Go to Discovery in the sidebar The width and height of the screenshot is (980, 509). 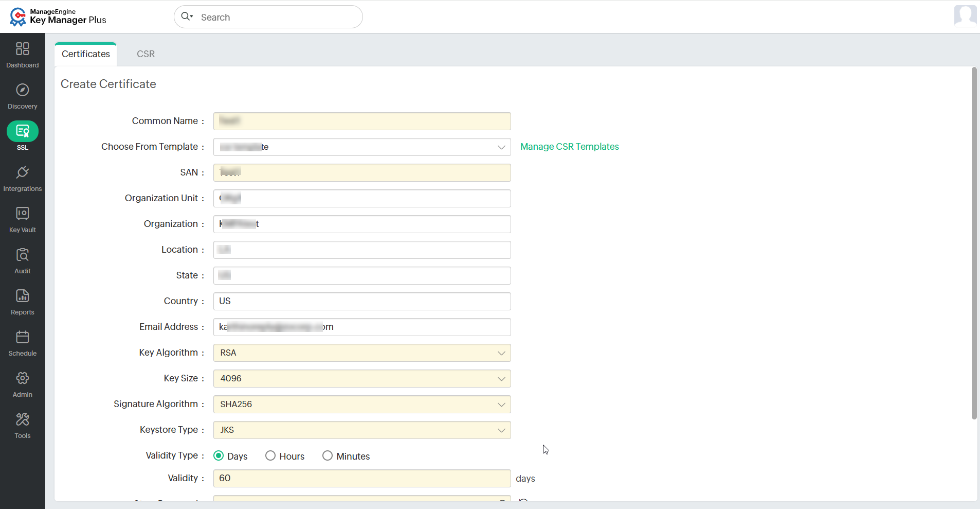point(22,96)
